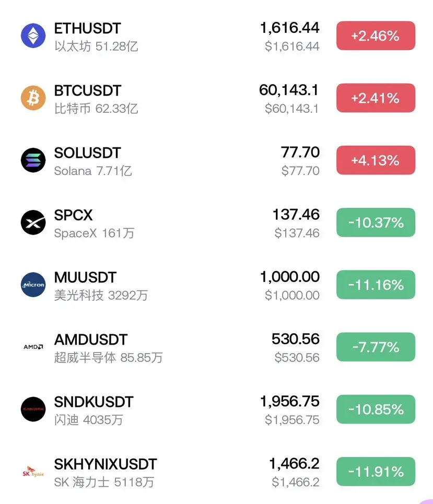Click the -10.37% change badge for SPCX
Image resolution: width=433 pixels, height=504 pixels.
coord(376,222)
